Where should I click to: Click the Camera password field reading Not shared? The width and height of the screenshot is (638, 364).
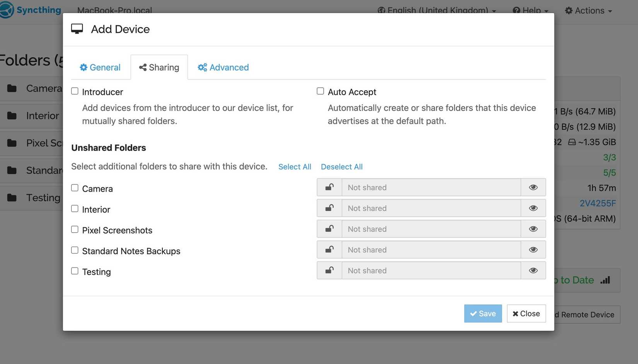pyautogui.click(x=431, y=187)
